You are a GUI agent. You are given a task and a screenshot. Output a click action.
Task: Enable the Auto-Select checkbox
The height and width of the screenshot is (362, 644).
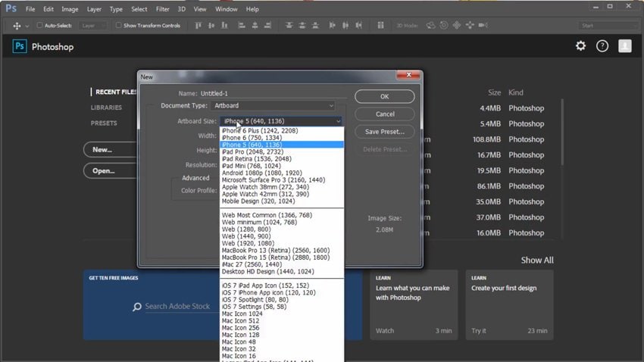(x=39, y=26)
